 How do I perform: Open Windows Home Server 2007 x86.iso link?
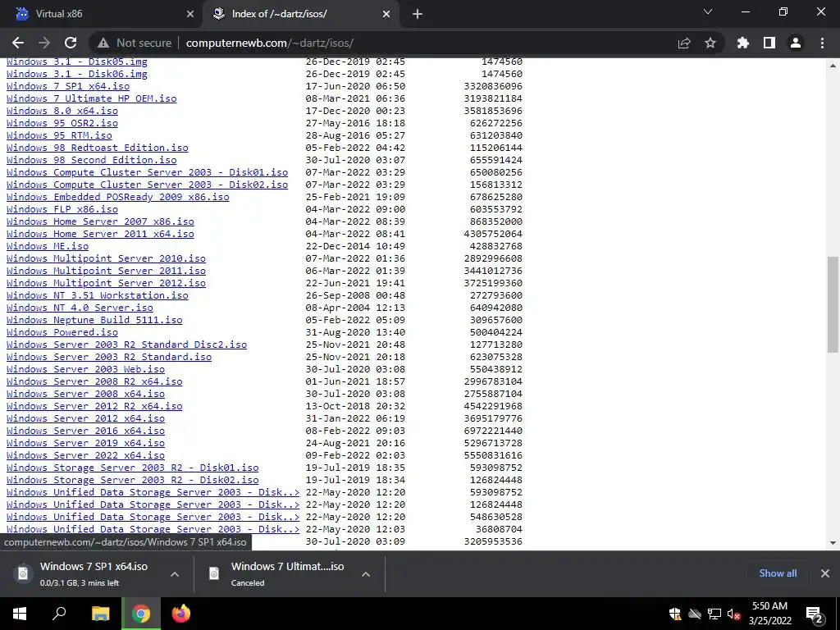tap(100, 221)
